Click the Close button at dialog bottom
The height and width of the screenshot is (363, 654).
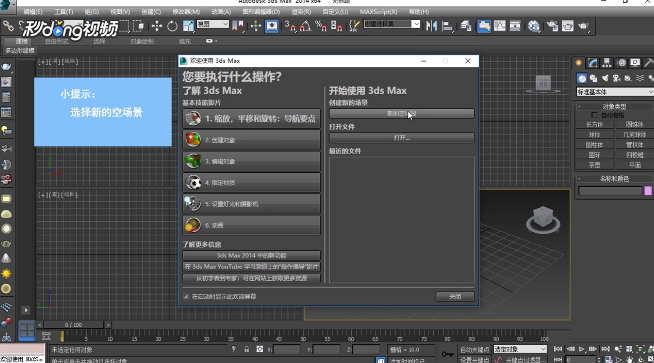coord(455,296)
